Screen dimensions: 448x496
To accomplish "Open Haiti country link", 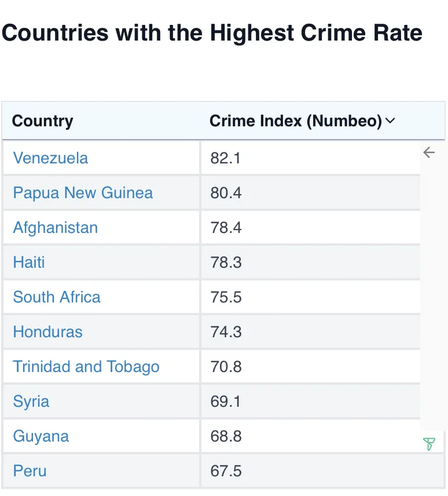I will pyautogui.click(x=29, y=262).
